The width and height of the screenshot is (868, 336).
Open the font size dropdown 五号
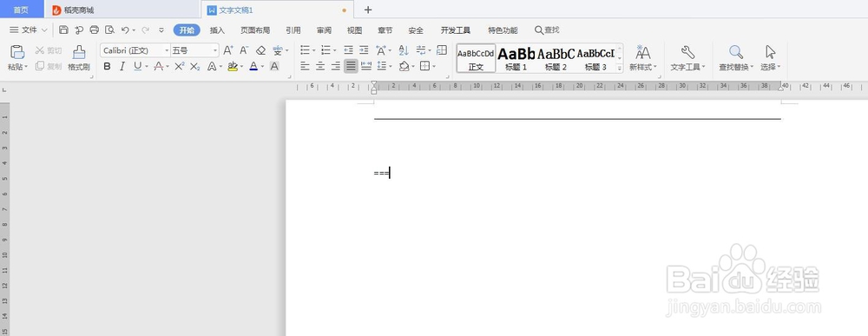point(215,50)
